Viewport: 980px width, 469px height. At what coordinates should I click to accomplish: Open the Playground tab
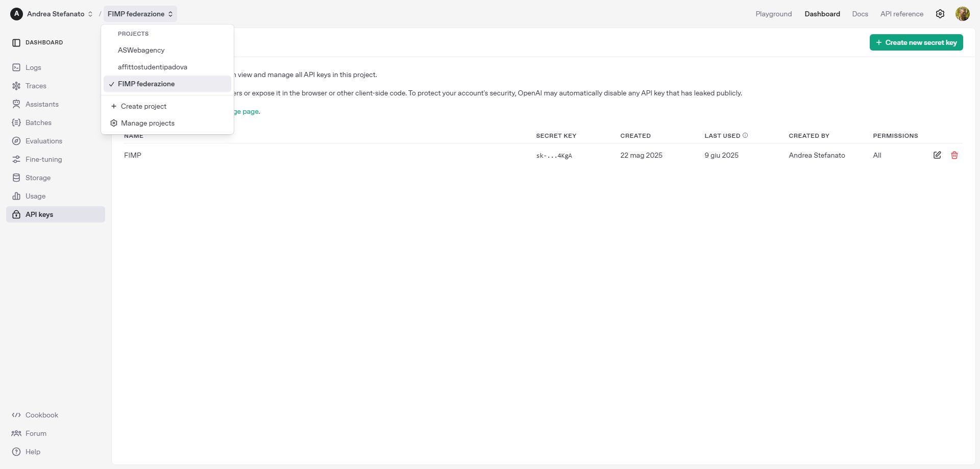tap(773, 14)
